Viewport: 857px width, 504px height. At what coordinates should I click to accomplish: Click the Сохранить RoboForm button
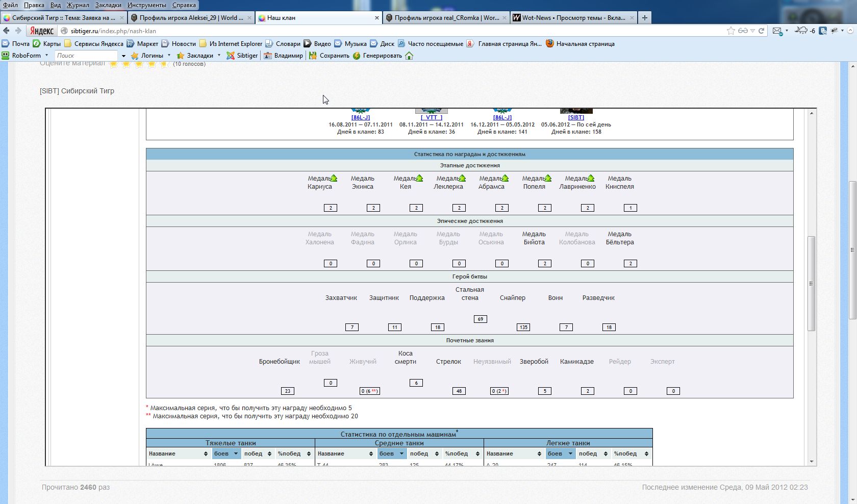coord(329,56)
